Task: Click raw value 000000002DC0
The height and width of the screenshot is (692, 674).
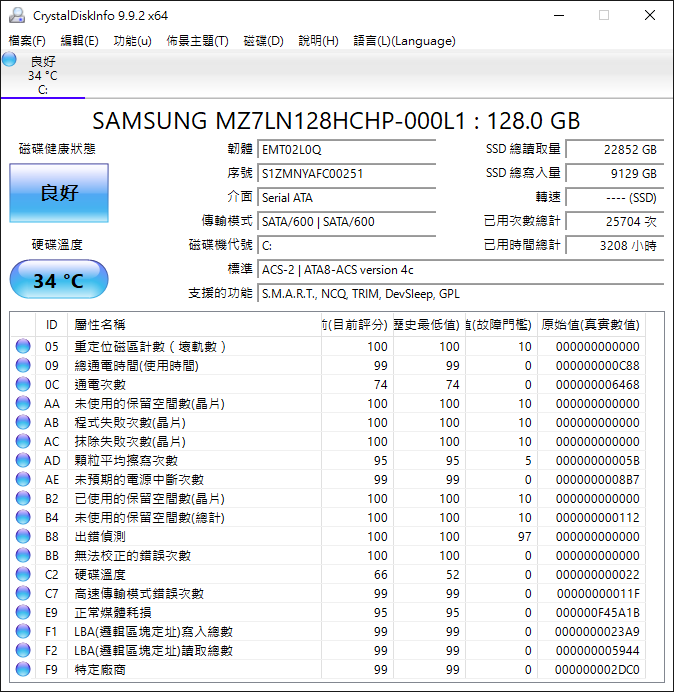Action: (597, 669)
